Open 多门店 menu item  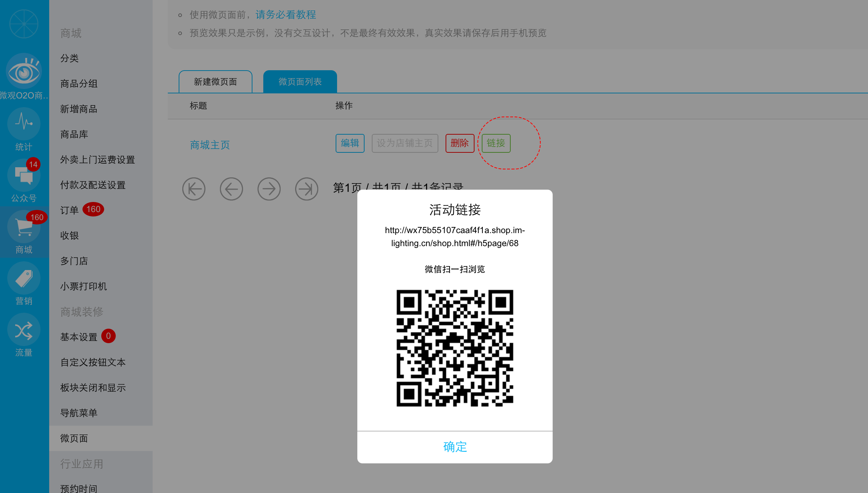coord(74,261)
